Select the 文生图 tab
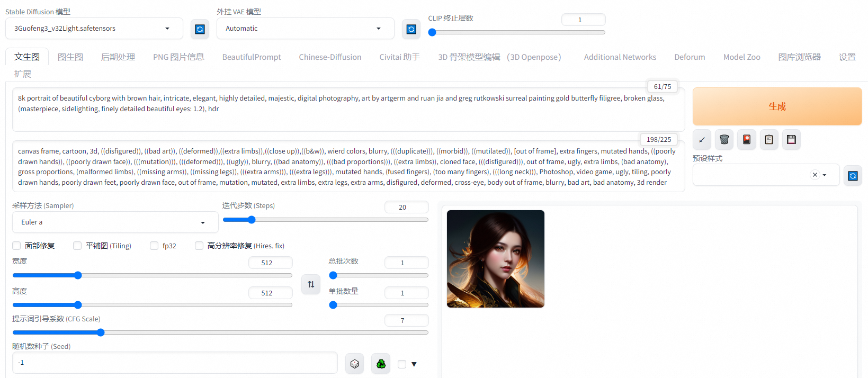Viewport: 868px width, 378px height. click(x=27, y=57)
